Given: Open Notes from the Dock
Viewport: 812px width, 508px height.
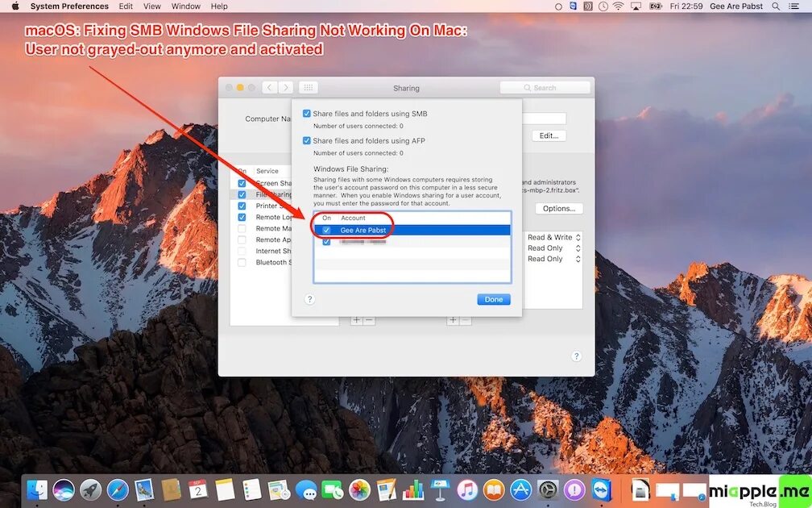Looking at the screenshot, I should [x=226, y=490].
